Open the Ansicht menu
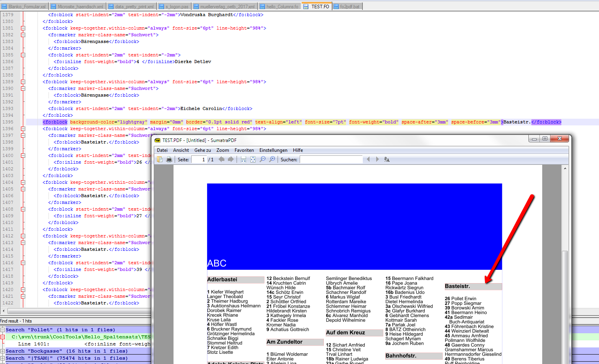The image size is (599, 364). point(181,150)
